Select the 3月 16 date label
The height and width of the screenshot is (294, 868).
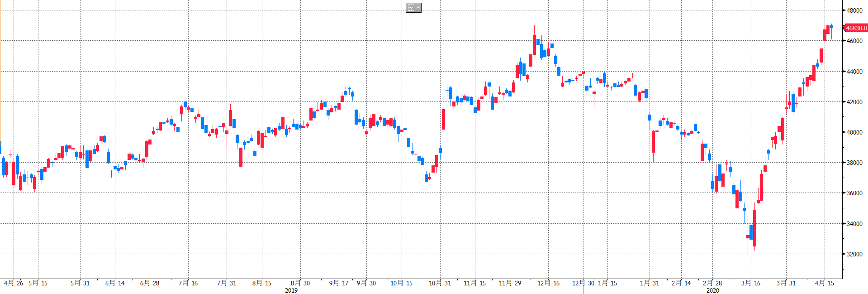point(751,283)
